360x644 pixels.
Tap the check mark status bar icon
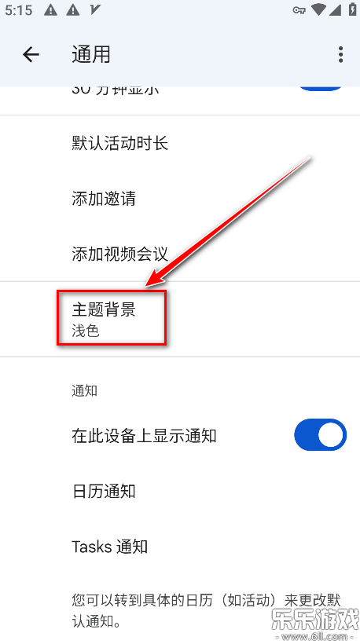point(95,9)
